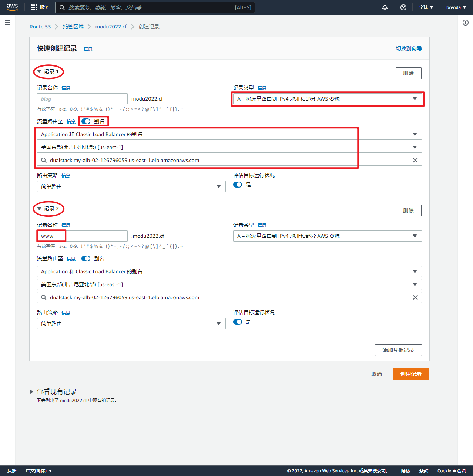Open 信息 link beside record 1 流量路由至
Screen dimensions: 473x476
[x=71, y=122]
